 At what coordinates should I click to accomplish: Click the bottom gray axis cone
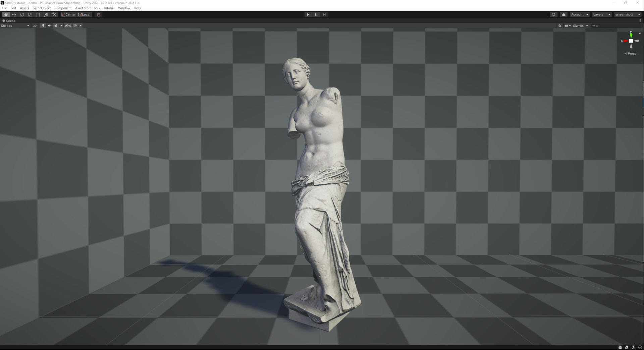point(631,46)
